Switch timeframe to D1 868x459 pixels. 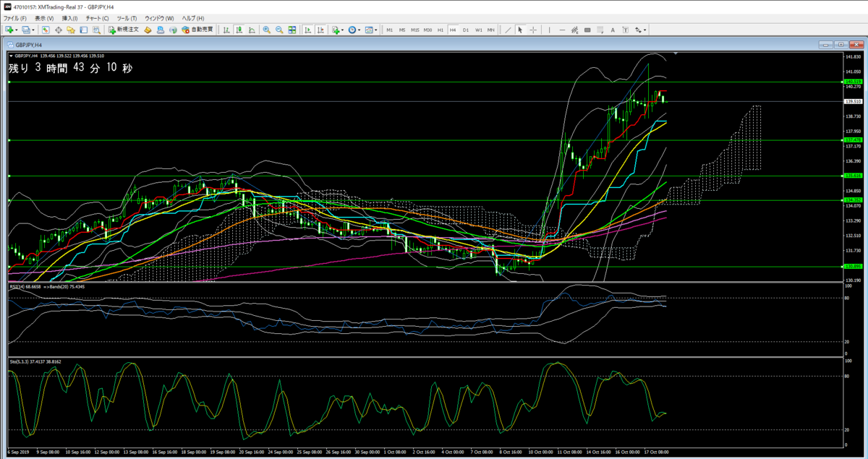[466, 30]
